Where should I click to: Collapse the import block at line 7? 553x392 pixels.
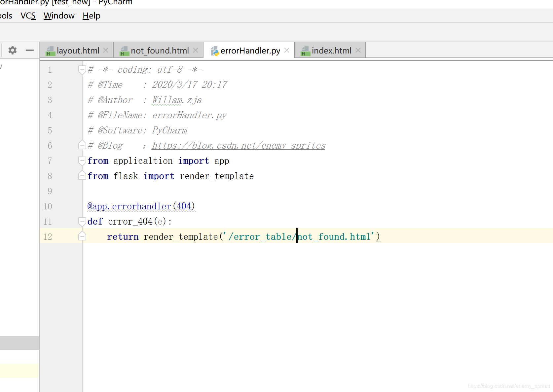pyautogui.click(x=82, y=161)
